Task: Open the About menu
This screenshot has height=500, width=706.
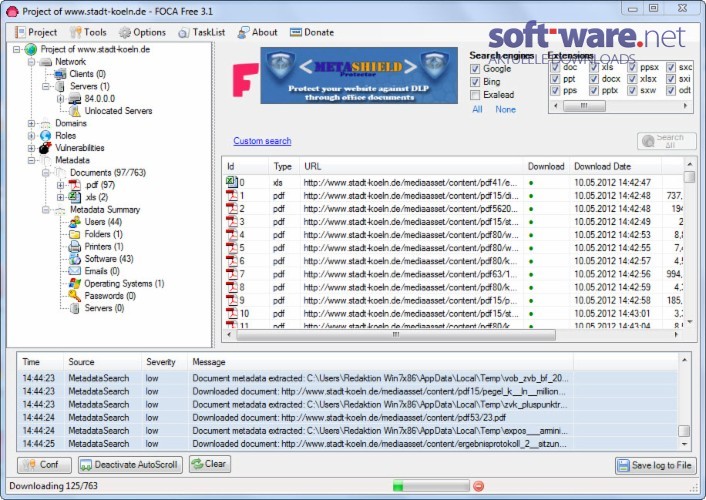Action: pos(258,32)
